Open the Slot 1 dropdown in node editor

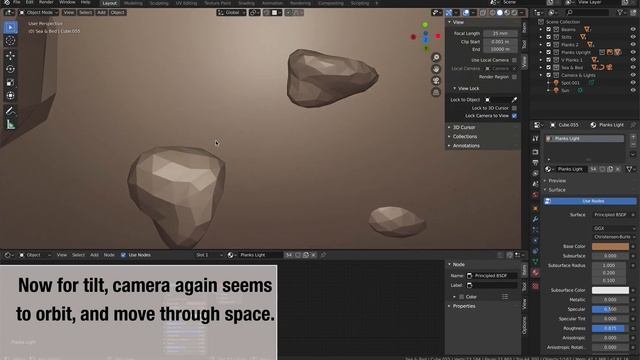pos(209,255)
